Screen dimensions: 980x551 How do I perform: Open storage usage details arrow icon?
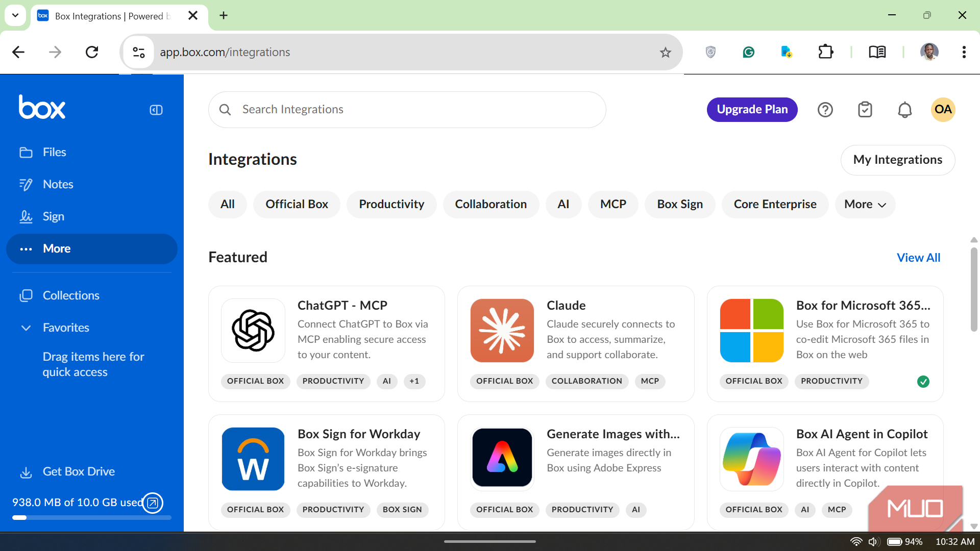152,503
